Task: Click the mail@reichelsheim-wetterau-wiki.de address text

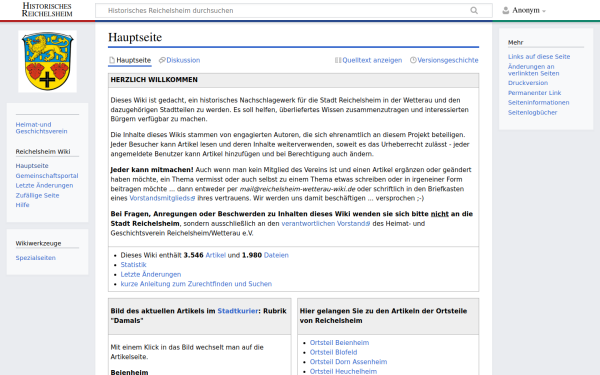Action: point(297,189)
